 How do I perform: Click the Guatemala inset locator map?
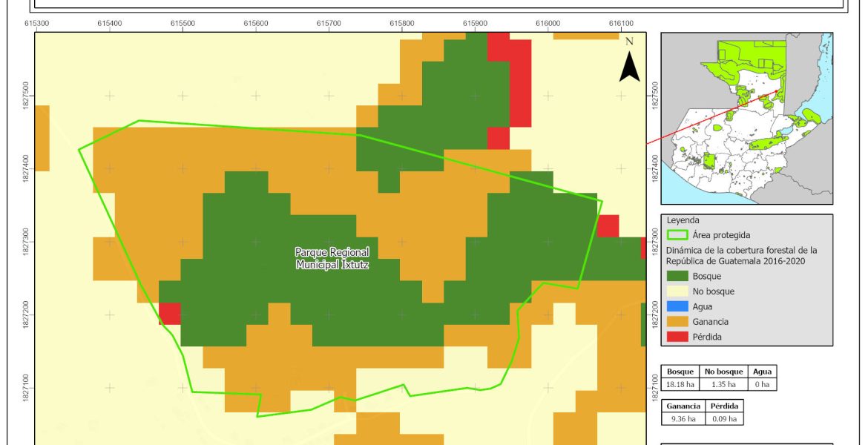click(x=746, y=119)
